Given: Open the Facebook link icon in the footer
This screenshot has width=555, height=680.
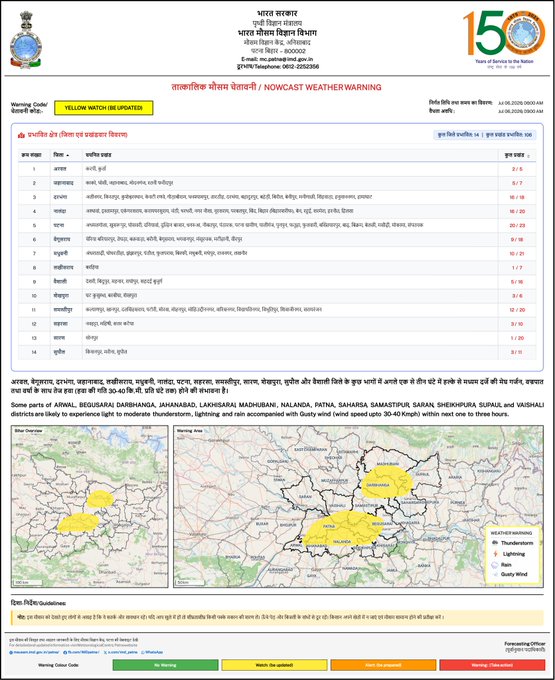Looking at the screenshot, I should pos(65,652).
